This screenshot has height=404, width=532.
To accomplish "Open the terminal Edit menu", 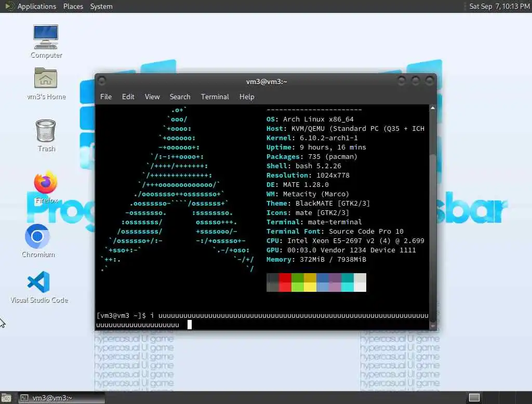I will [128, 97].
